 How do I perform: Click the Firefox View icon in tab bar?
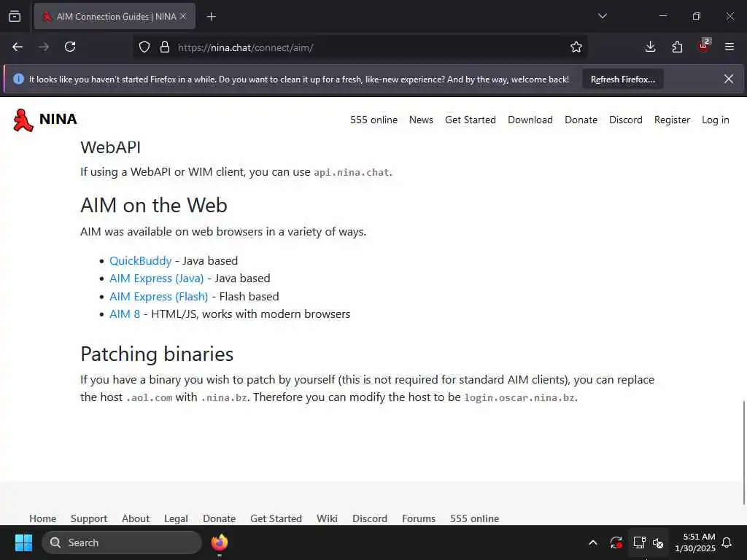[15, 17]
